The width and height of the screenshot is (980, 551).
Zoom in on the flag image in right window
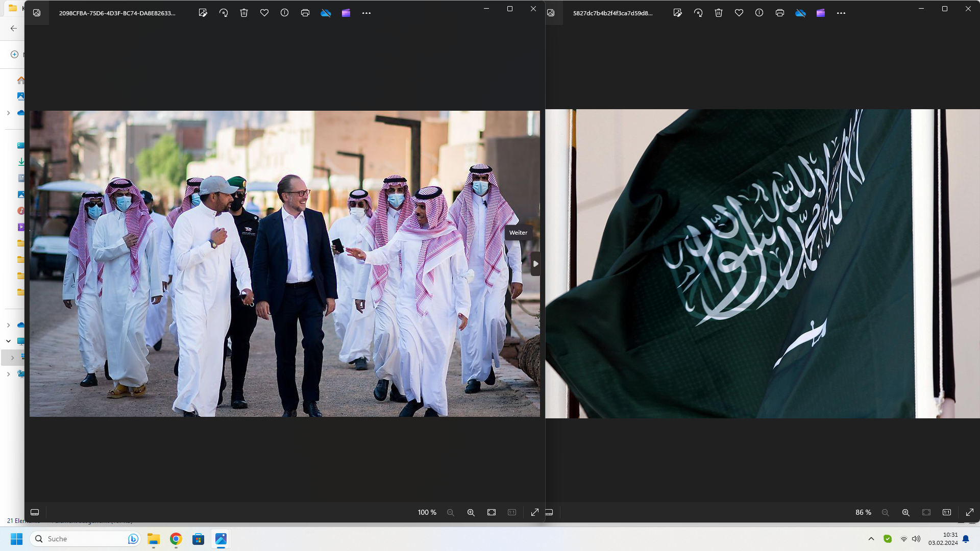pyautogui.click(x=906, y=512)
